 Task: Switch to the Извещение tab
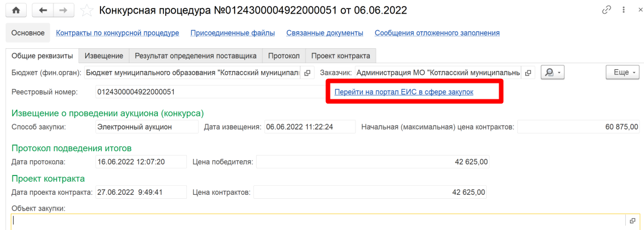[104, 56]
